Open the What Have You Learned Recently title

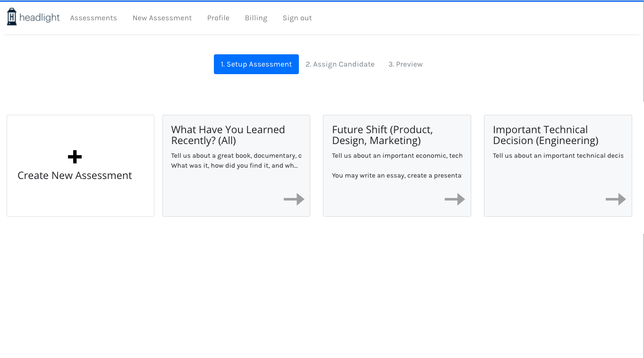pos(228,135)
